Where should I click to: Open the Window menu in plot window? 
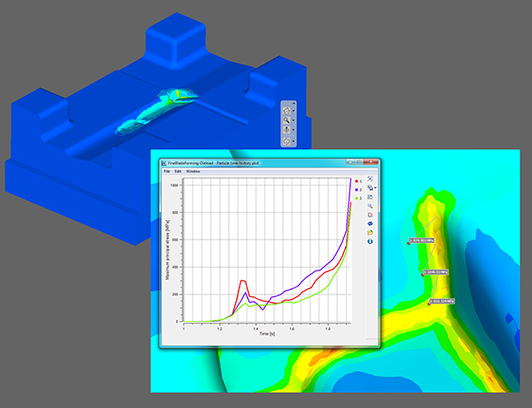pyautogui.click(x=193, y=171)
